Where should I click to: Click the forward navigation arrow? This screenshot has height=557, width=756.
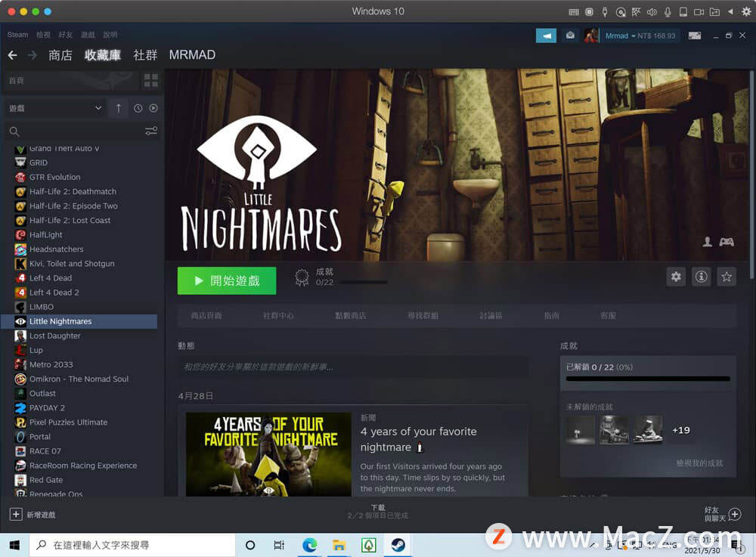[33, 55]
